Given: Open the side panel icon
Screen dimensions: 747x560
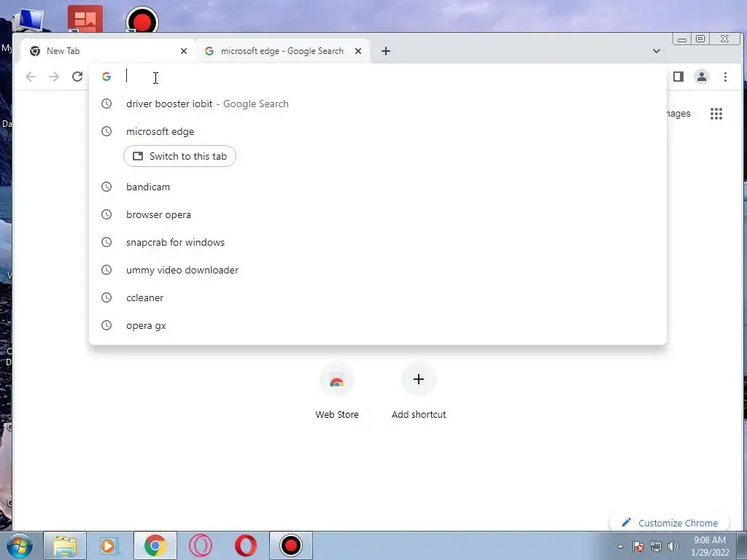Looking at the screenshot, I should tap(678, 77).
